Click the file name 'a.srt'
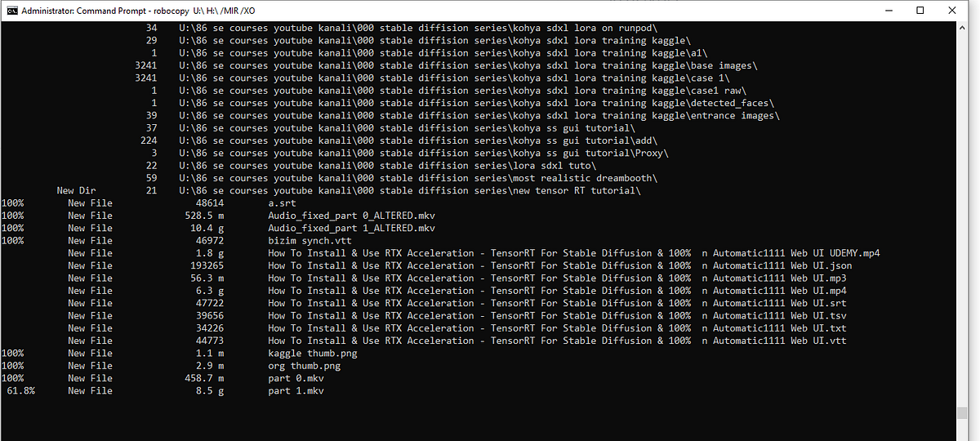This screenshot has height=441, width=980. [x=282, y=203]
